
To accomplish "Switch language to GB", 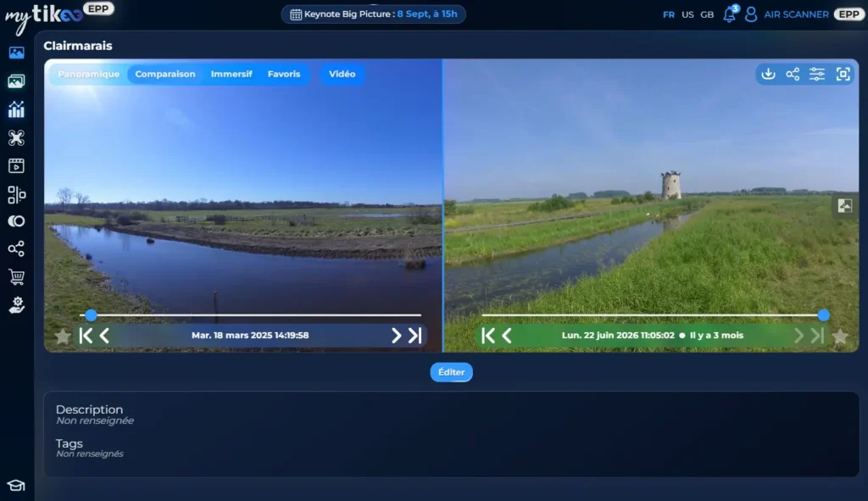I will click(707, 15).
